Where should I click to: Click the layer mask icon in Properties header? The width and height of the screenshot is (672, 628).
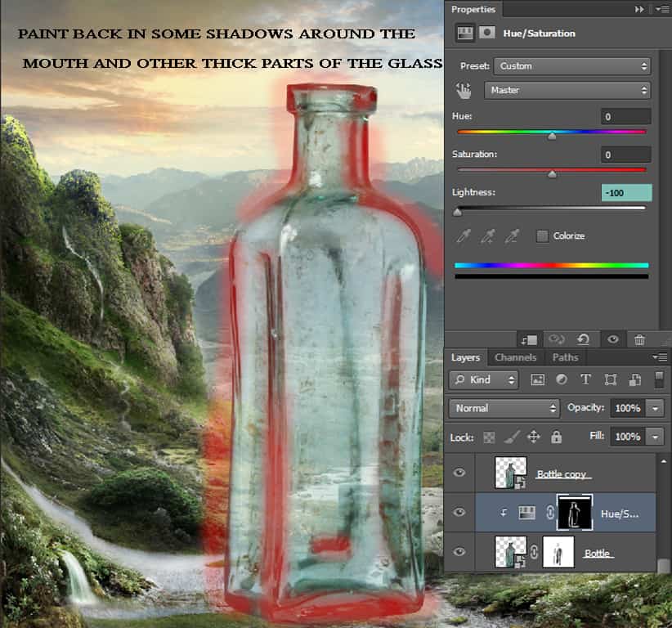[487, 33]
